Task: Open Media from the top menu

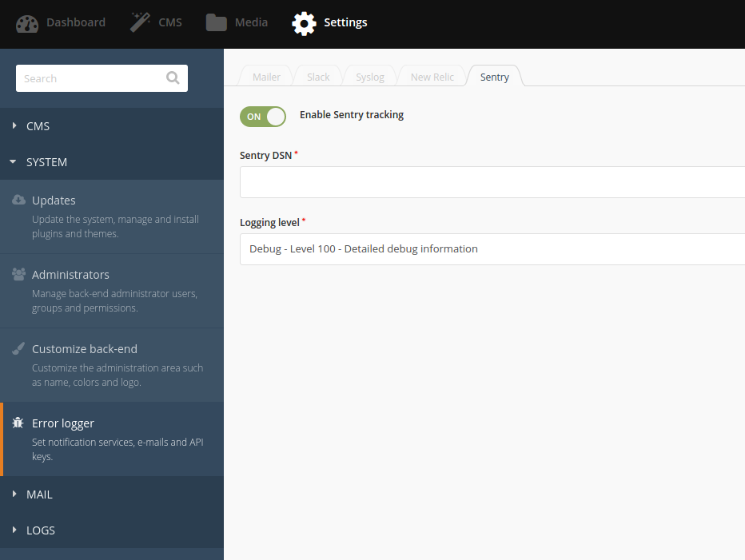Action: coord(237,23)
